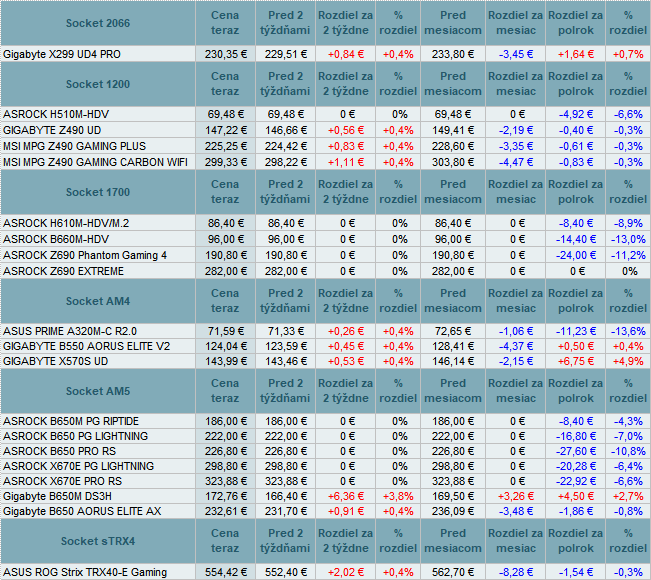Click the +1,11 € two-week difference value
Viewport: 651px width, 580px height.
[346, 162]
